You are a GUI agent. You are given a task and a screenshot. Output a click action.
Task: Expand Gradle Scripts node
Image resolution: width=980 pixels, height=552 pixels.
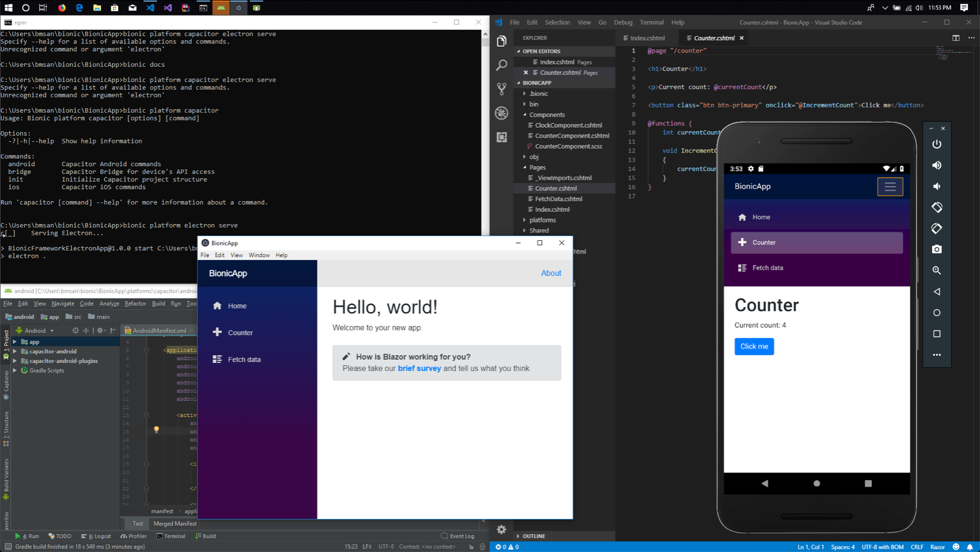coord(15,370)
